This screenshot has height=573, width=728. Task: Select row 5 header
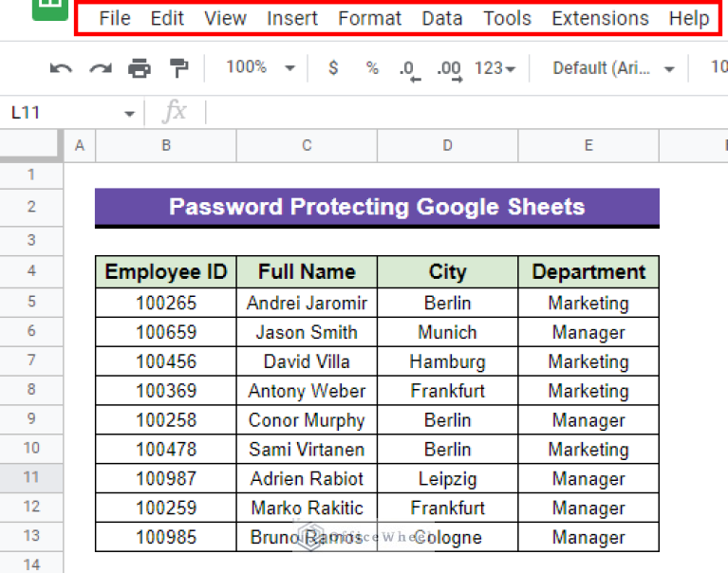click(31, 302)
